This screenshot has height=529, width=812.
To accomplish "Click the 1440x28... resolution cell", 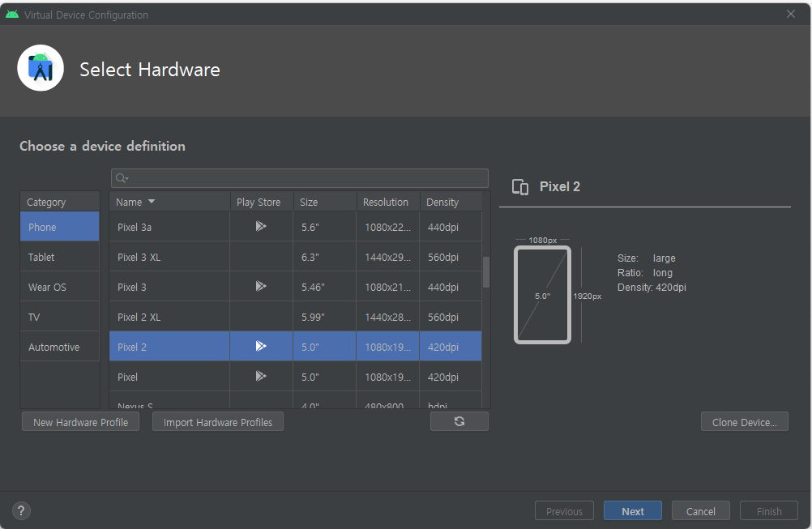I will pos(387,318).
